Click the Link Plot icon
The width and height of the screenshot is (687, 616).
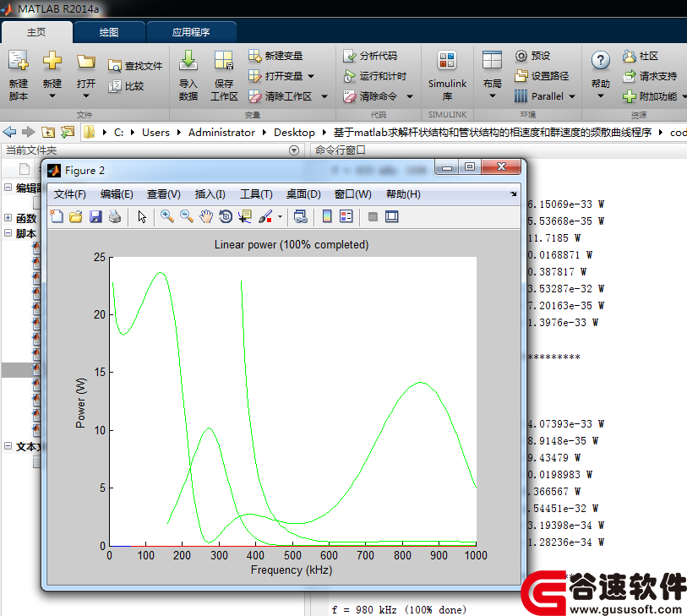tap(301, 216)
